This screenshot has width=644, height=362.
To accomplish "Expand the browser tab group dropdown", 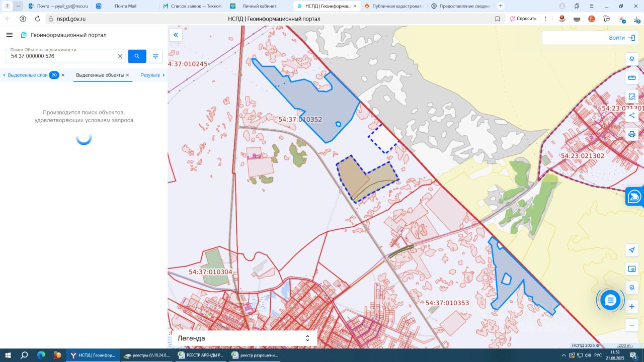I will point(18,6).
